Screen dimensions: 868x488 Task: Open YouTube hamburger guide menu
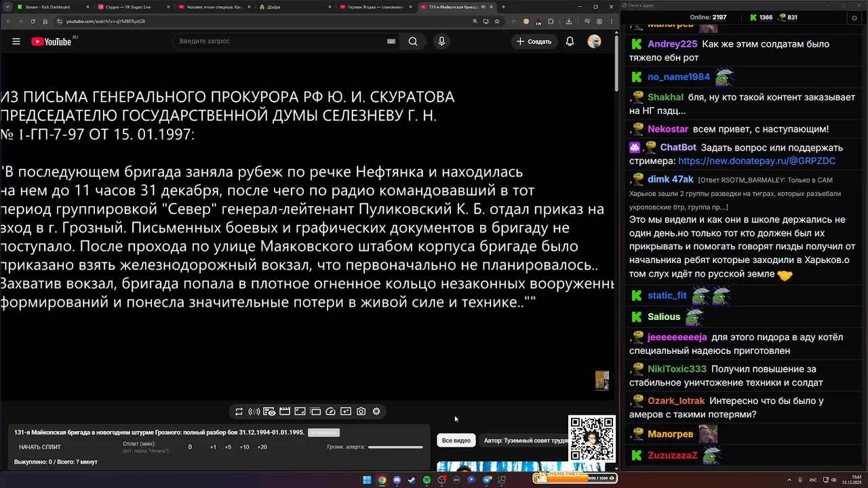(16, 41)
